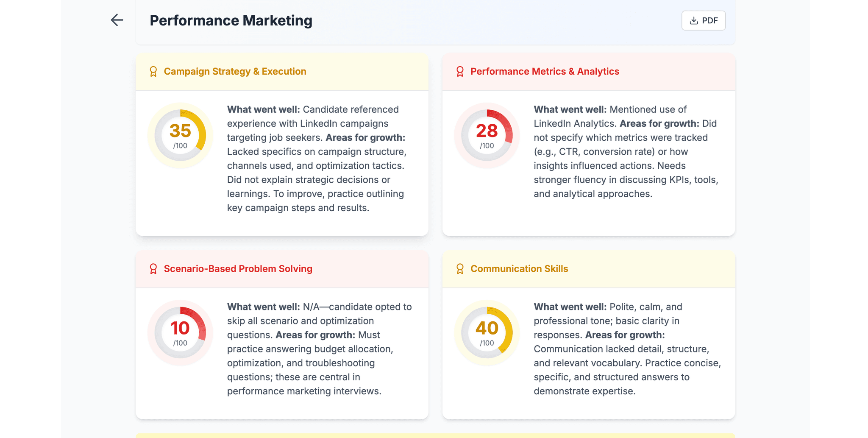Click the 10/100 score gauge
Viewport: 868px width, 438px height.
180,332
